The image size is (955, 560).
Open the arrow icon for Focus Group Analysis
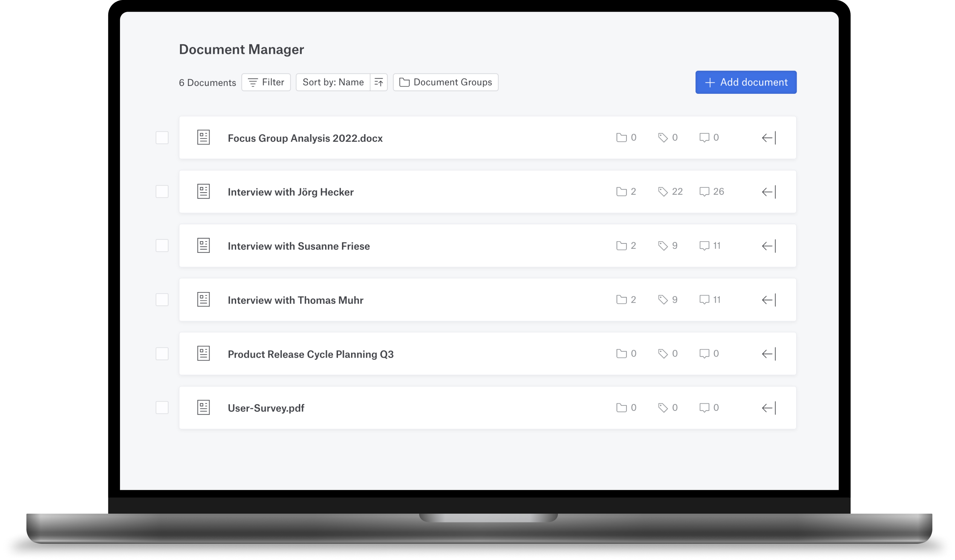[769, 138]
